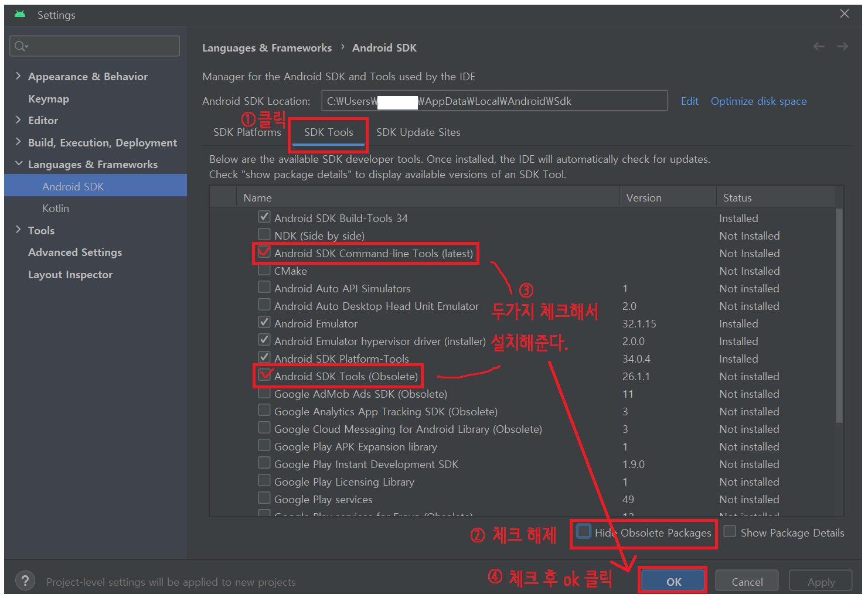Check Google Play Instant Development SDK
Image resolution: width=868 pixels, height=601 pixels.
click(x=264, y=463)
